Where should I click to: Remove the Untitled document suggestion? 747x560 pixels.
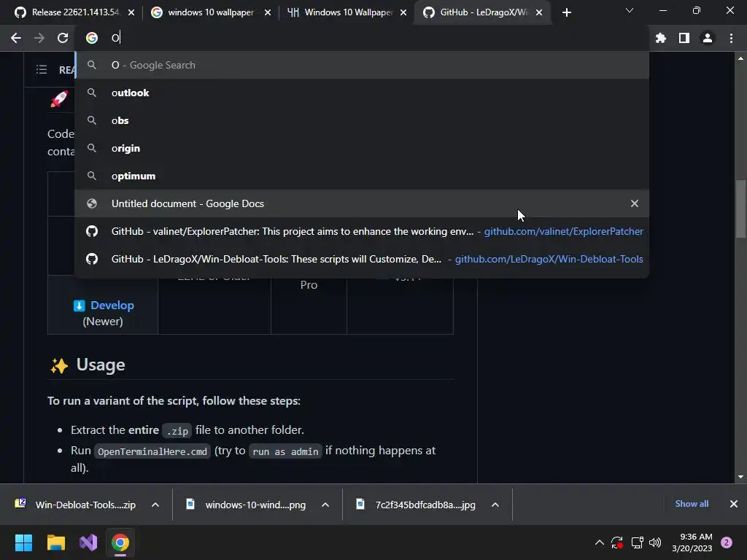click(635, 204)
